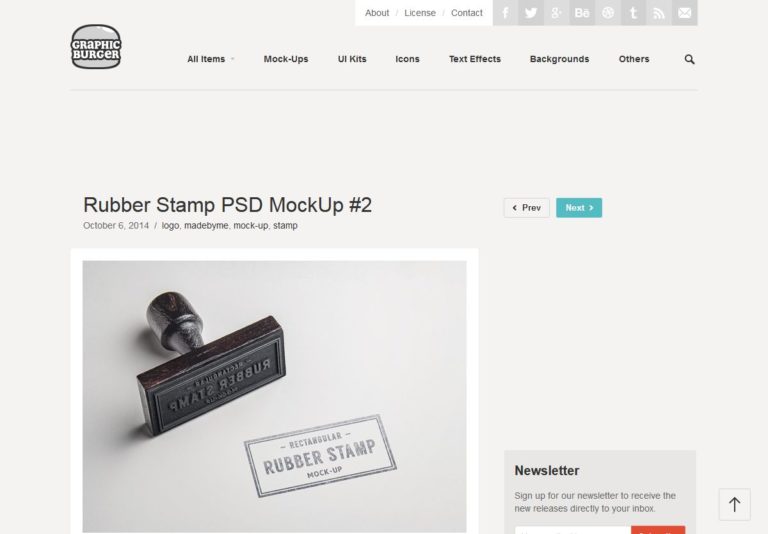Click the Prev post button
Screen dimensions: 768x534
coord(527,208)
